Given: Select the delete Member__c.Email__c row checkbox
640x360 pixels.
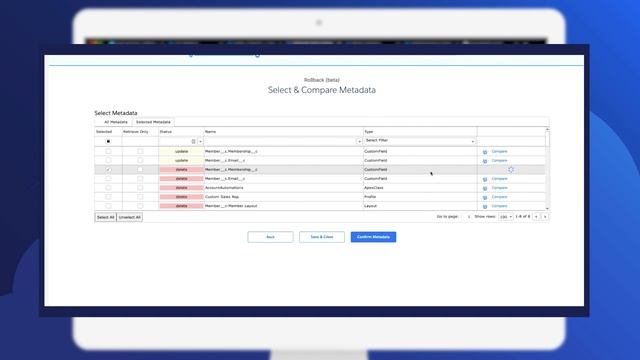Looking at the screenshot, I should pyautogui.click(x=108, y=179).
